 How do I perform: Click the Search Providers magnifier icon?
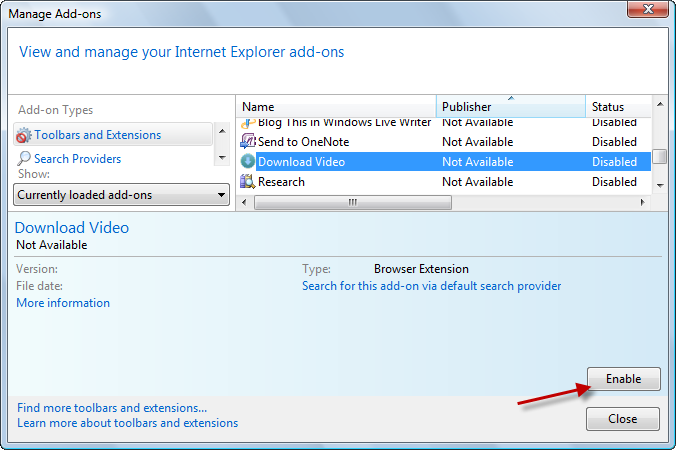click(x=24, y=159)
